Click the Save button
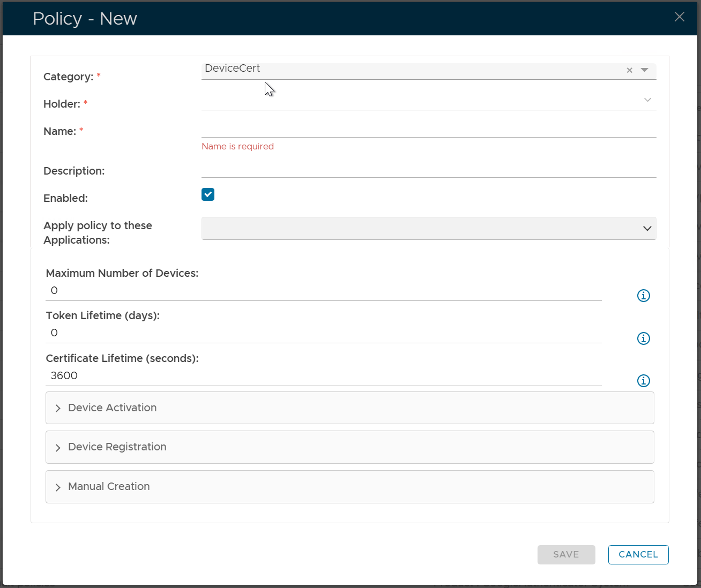The width and height of the screenshot is (701, 588). tap(566, 555)
